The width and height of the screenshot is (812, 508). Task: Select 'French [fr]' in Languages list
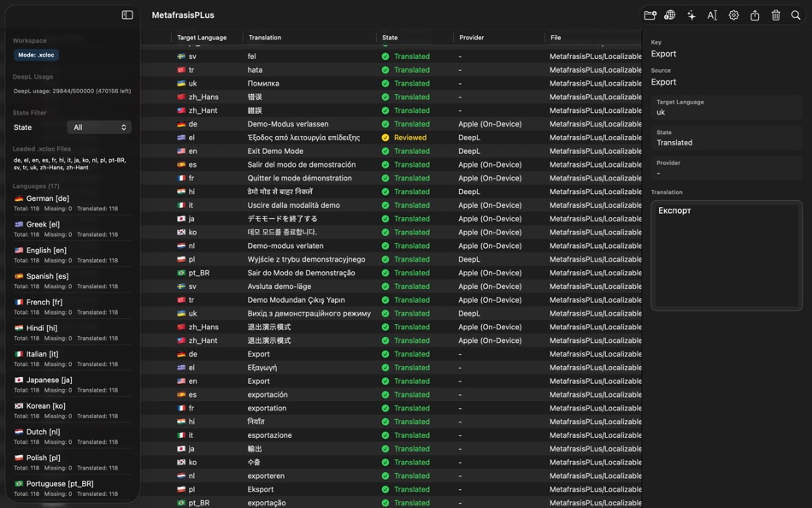[x=73, y=306]
